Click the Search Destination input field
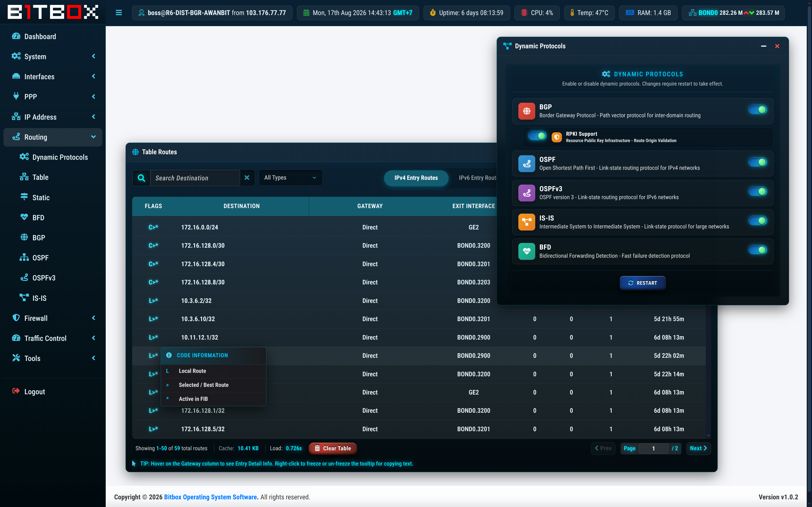 (195, 178)
